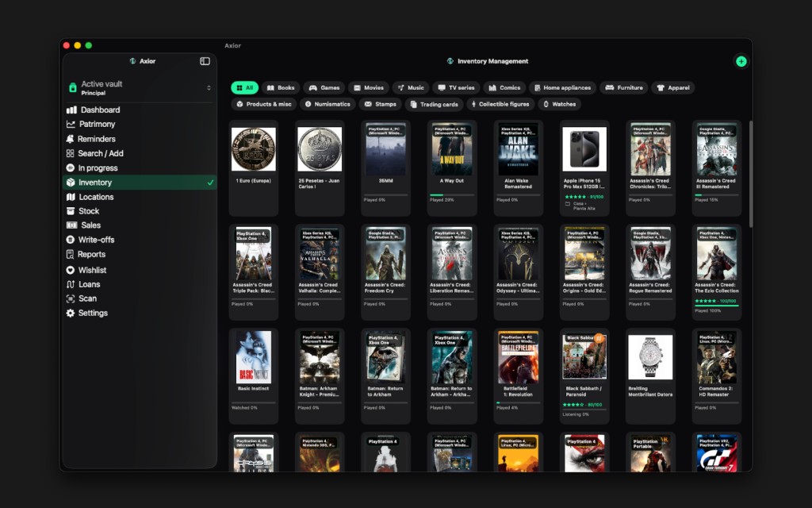The width and height of the screenshot is (812, 508).
Task: Filter inventory by Watches
Action: 559,104
